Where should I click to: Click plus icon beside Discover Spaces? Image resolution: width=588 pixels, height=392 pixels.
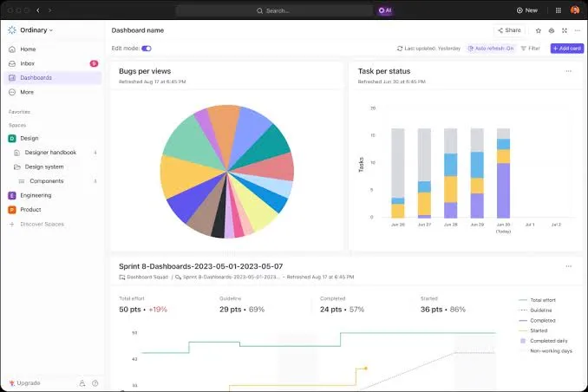click(x=12, y=224)
